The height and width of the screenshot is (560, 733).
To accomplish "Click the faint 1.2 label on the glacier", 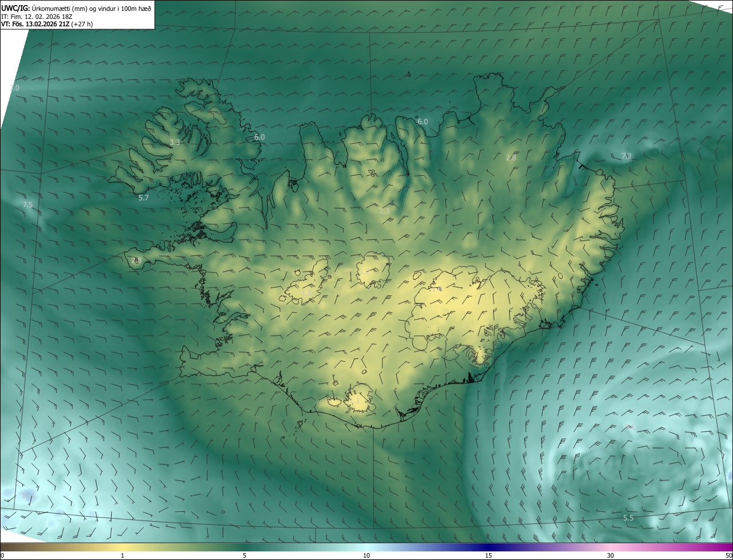I will click(x=365, y=272).
